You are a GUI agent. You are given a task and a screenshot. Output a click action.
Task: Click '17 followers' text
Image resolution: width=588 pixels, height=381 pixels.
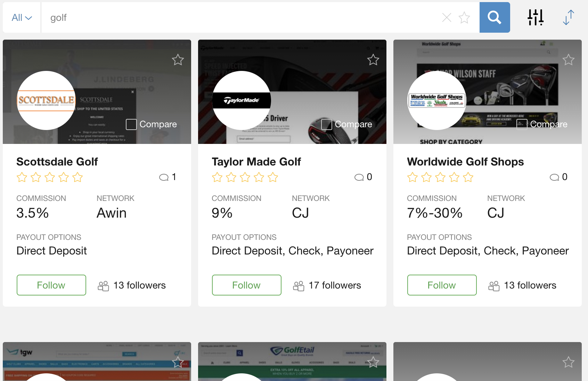(335, 285)
